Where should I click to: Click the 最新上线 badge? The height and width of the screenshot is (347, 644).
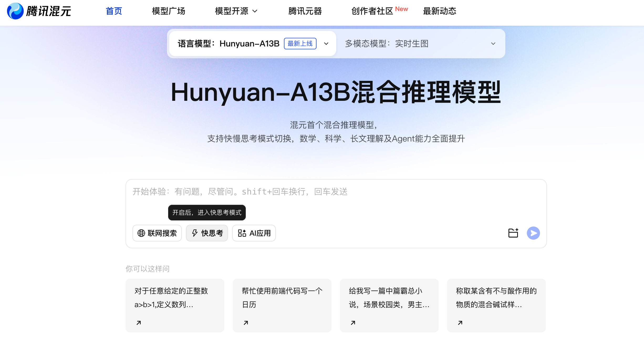coord(300,44)
